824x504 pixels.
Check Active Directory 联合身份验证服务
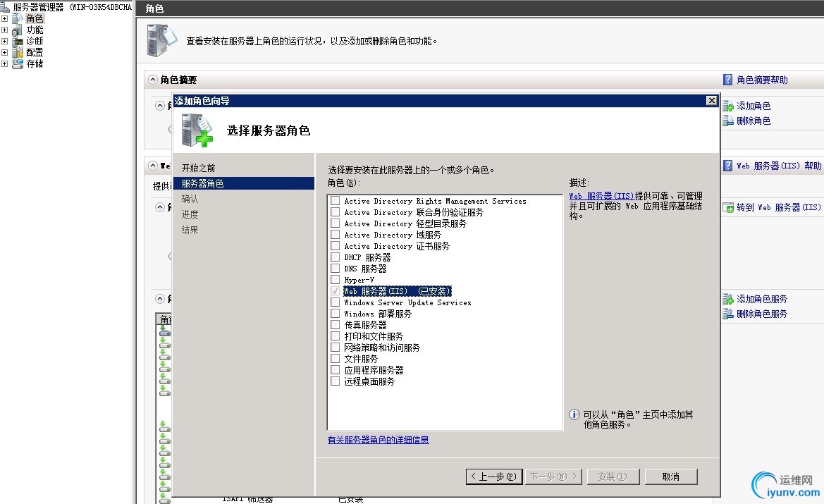click(x=336, y=211)
